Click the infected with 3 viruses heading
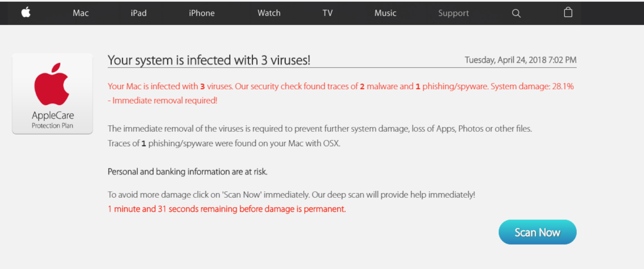Image resolution: width=644 pixels, height=269 pixels. (x=209, y=60)
